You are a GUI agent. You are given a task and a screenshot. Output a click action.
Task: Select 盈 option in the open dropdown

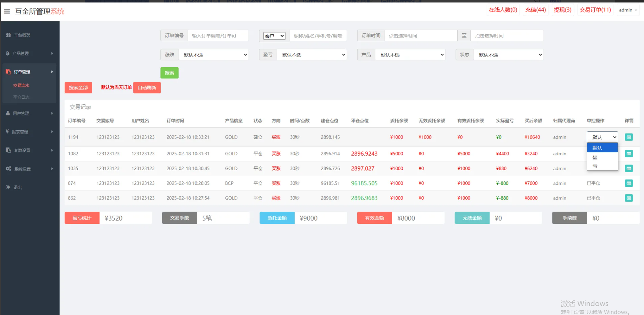tap(595, 157)
